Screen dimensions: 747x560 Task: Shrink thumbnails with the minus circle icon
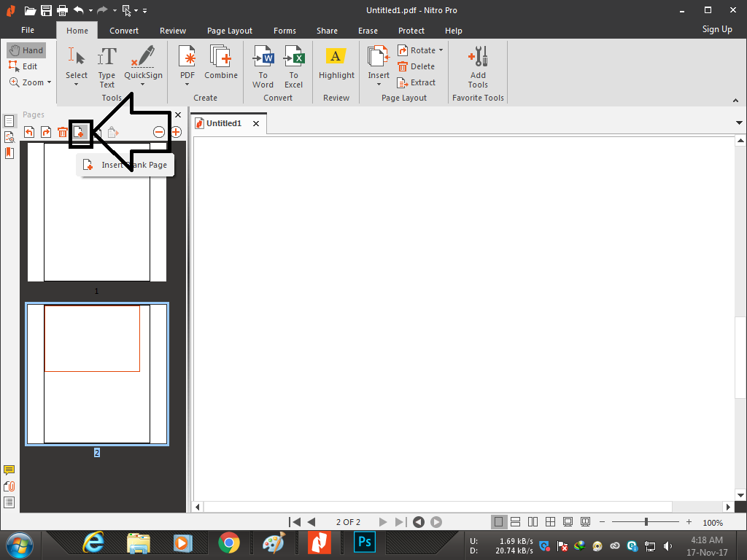[x=159, y=132]
